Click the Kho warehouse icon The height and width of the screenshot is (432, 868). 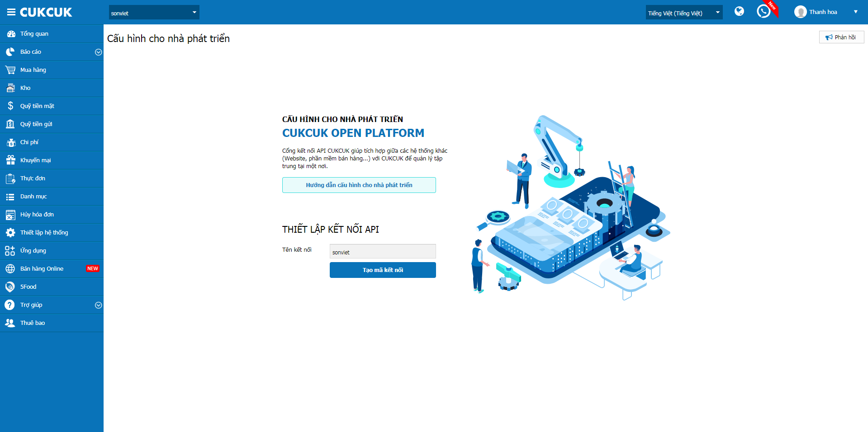coord(10,88)
